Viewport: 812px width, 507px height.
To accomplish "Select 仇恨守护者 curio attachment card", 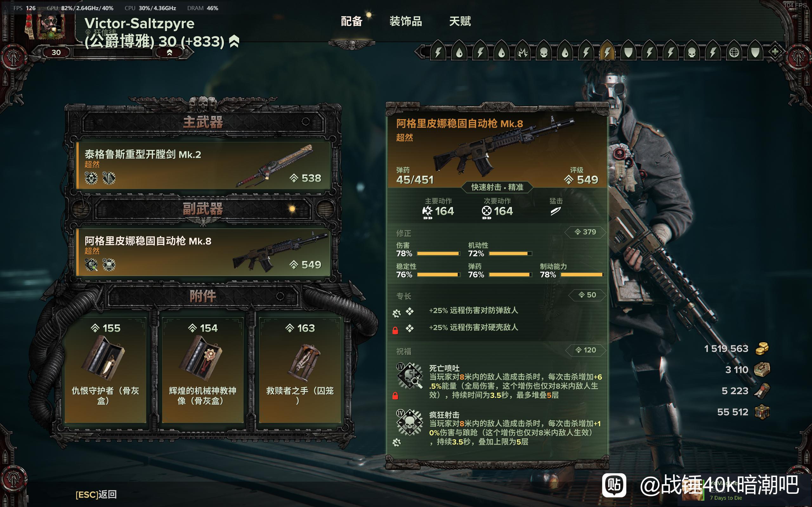I will click(x=105, y=370).
